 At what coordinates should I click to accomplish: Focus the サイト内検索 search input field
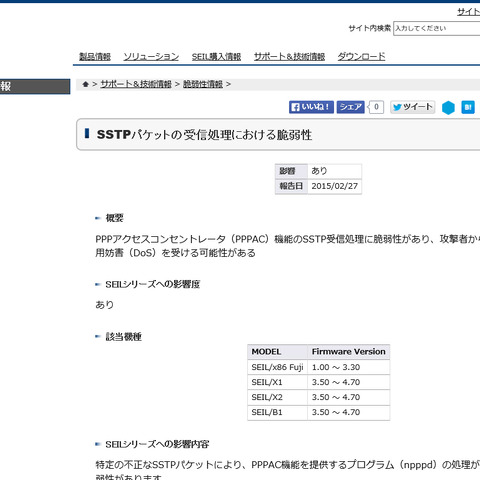(x=437, y=28)
